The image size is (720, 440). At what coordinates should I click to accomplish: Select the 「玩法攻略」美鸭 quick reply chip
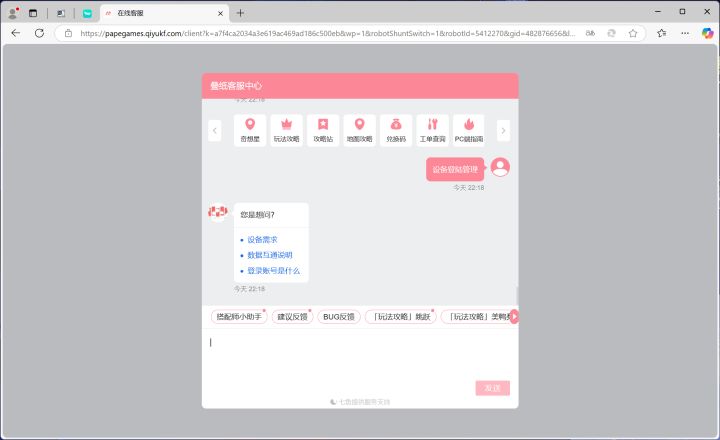(476, 316)
